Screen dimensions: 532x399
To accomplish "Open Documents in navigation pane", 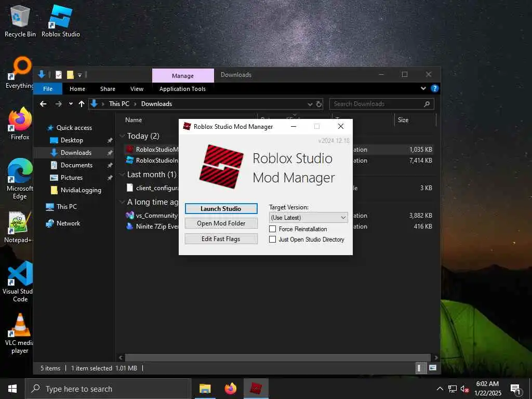I will pos(76,165).
